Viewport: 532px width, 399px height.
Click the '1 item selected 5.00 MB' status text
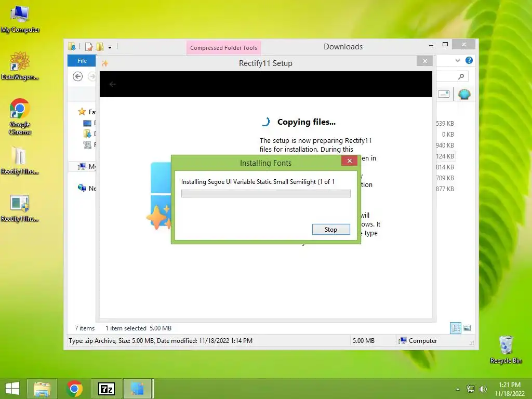(138, 328)
